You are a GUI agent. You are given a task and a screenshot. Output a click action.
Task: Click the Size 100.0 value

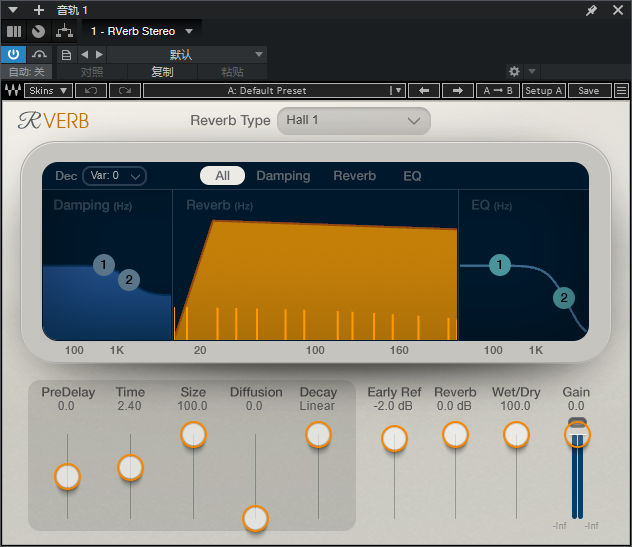[x=193, y=406]
